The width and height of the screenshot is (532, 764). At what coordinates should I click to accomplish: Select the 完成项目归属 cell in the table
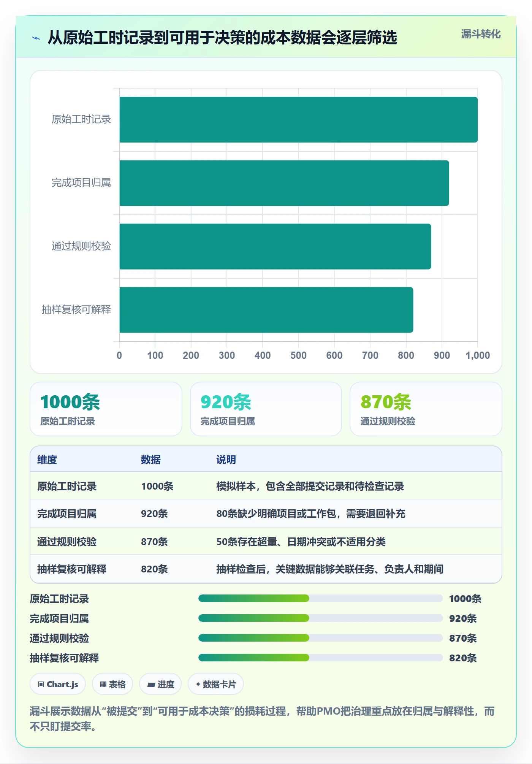[x=67, y=514]
